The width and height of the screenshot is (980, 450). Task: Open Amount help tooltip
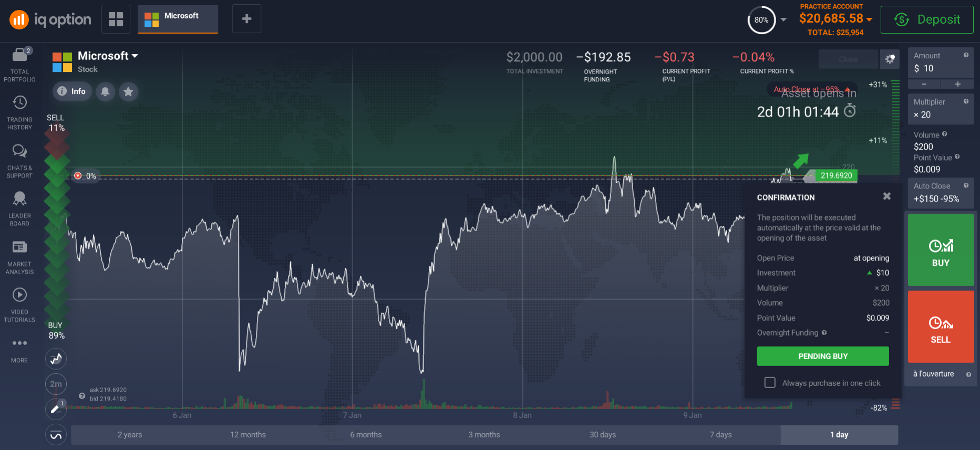[966, 55]
